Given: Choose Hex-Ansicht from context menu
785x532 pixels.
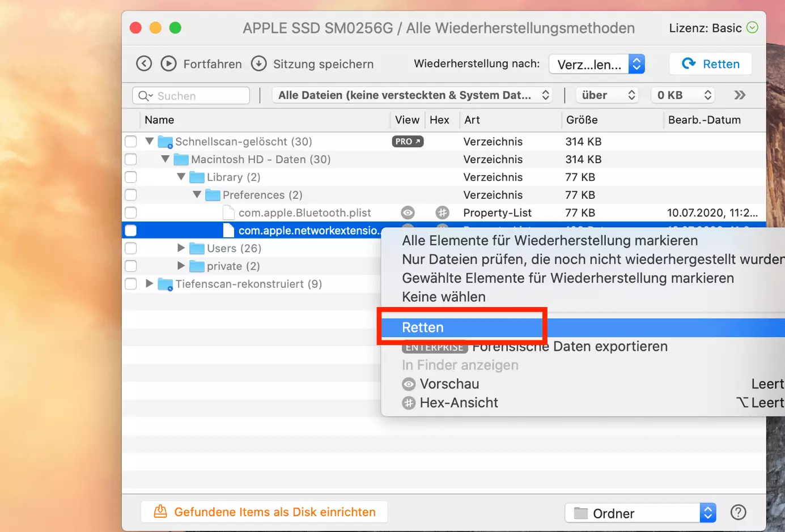Looking at the screenshot, I should (x=459, y=403).
